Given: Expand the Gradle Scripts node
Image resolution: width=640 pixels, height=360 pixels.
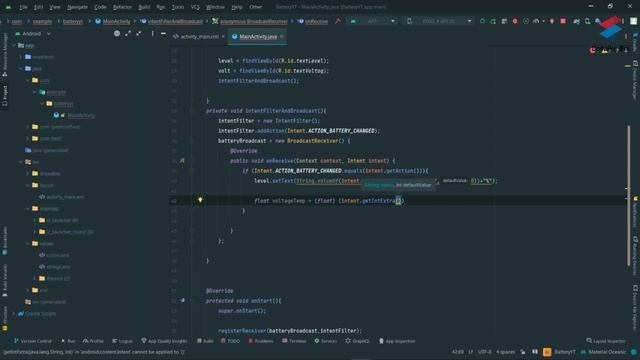Looking at the screenshot, I should pos(14,313).
